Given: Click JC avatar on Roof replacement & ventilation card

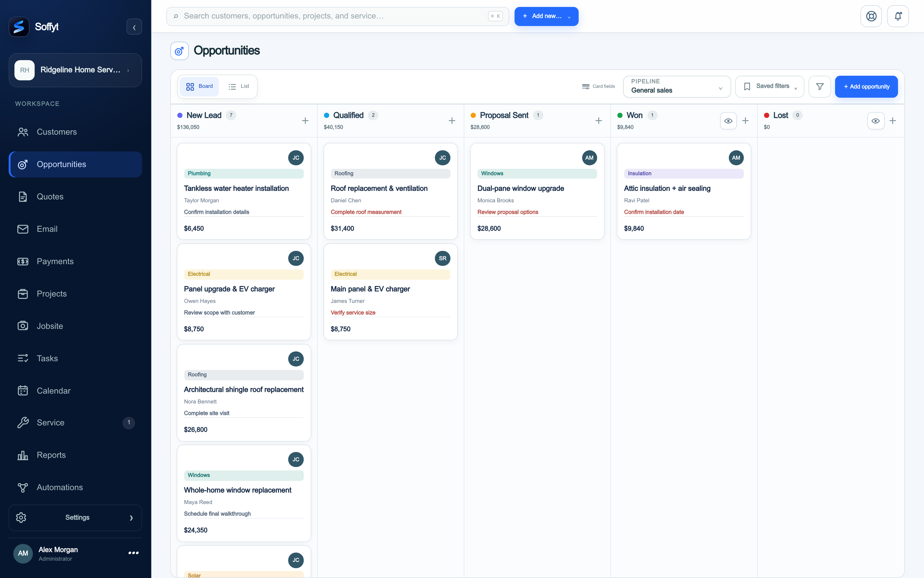Looking at the screenshot, I should pyautogui.click(x=443, y=158).
